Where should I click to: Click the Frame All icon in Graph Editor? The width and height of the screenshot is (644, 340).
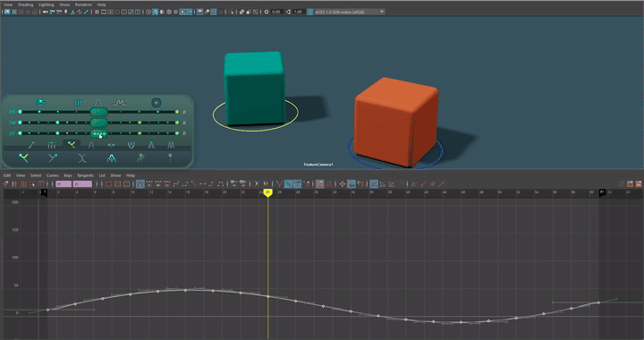(108, 184)
